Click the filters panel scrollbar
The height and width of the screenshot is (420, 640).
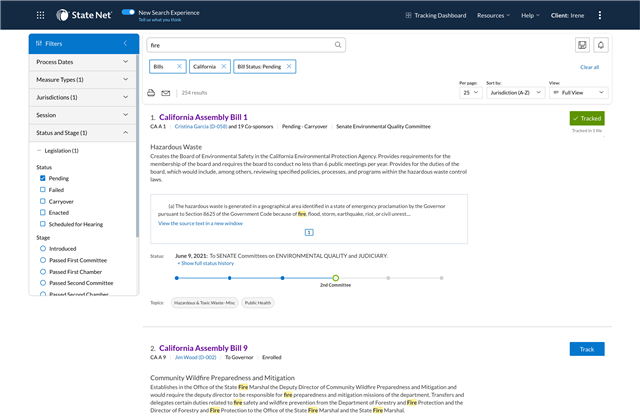coord(138,147)
